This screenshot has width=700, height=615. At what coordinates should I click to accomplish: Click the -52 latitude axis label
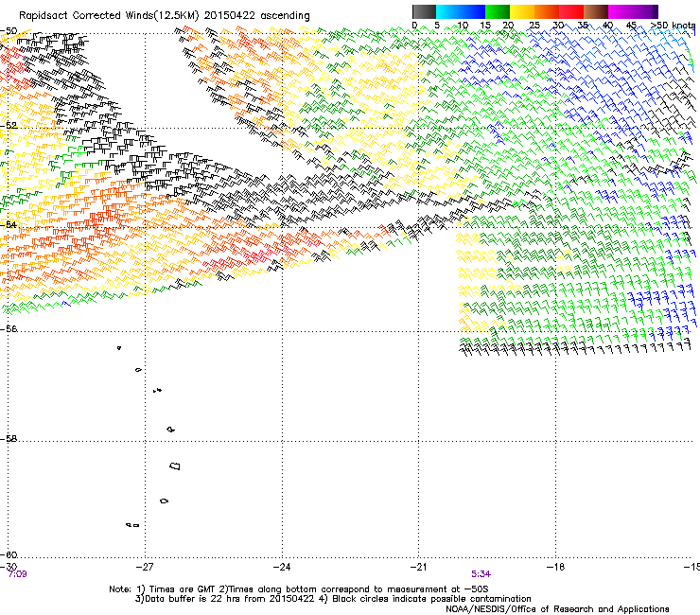click(9, 126)
